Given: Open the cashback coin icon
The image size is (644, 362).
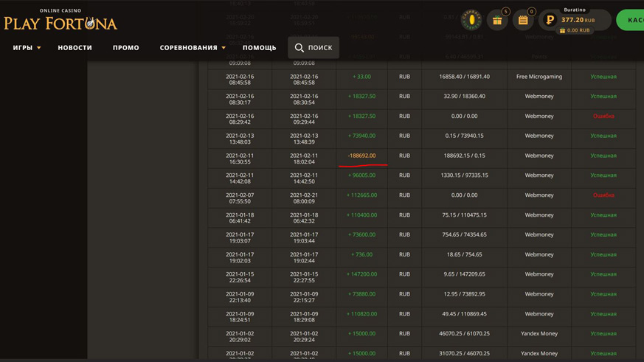Looking at the screenshot, I should (471, 19).
